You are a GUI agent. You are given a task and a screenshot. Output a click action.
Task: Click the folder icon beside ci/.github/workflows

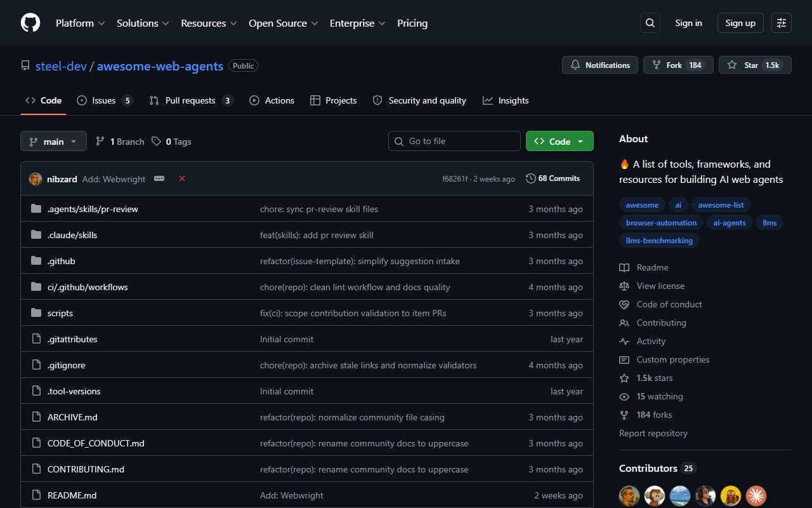click(36, 287)
